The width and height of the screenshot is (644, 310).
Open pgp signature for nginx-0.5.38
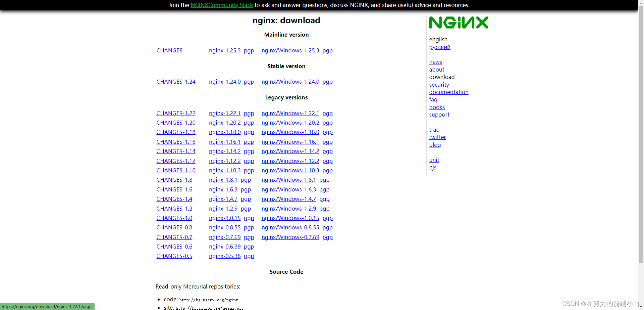click(x=249, y=256)
